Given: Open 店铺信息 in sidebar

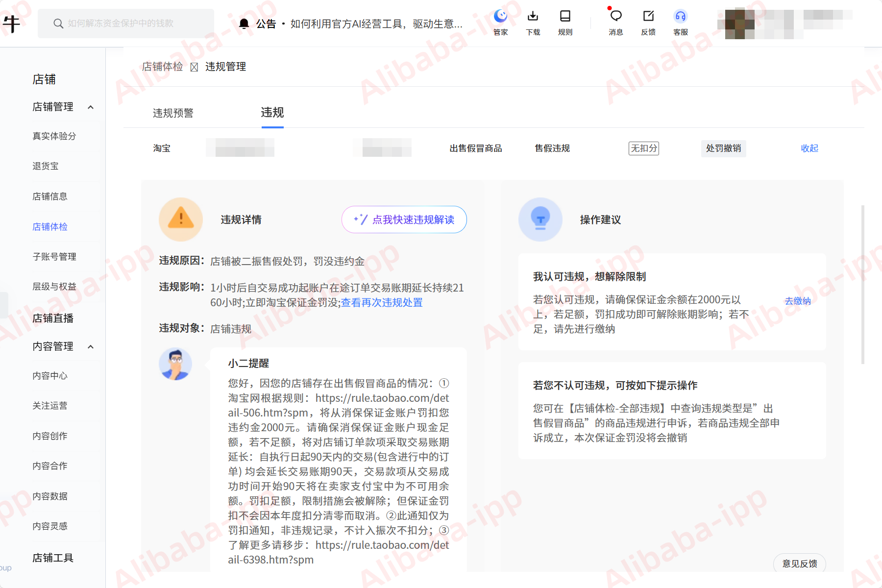Looking at the screenshot, I should [50, 196].
